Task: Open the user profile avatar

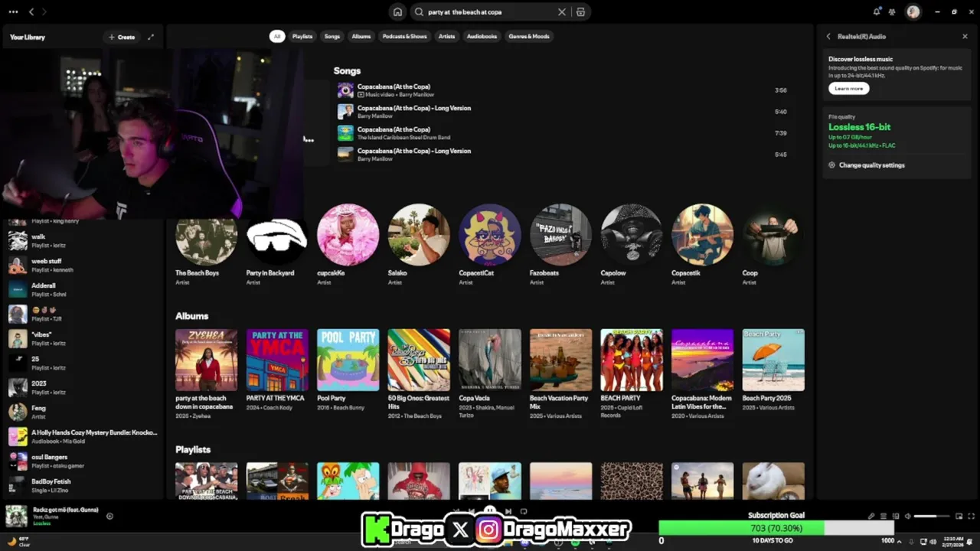Action: pos(913,11)
